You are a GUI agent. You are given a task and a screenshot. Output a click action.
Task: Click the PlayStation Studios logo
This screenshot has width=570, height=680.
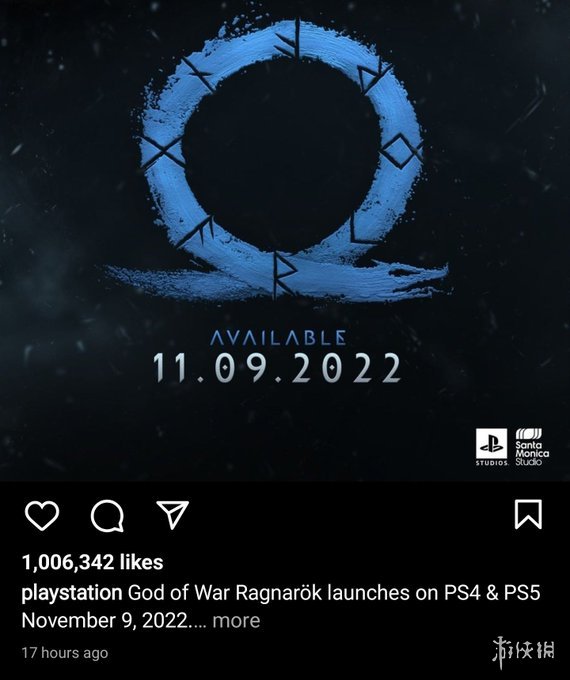(491, 447)
